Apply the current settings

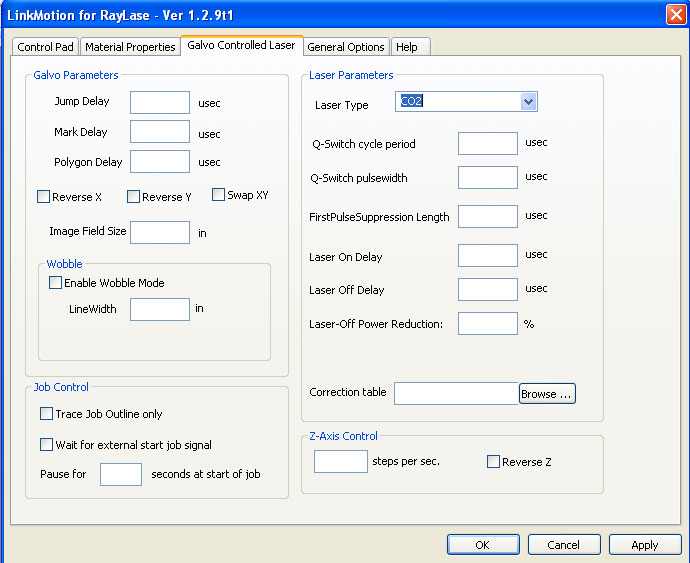point(645,545)
